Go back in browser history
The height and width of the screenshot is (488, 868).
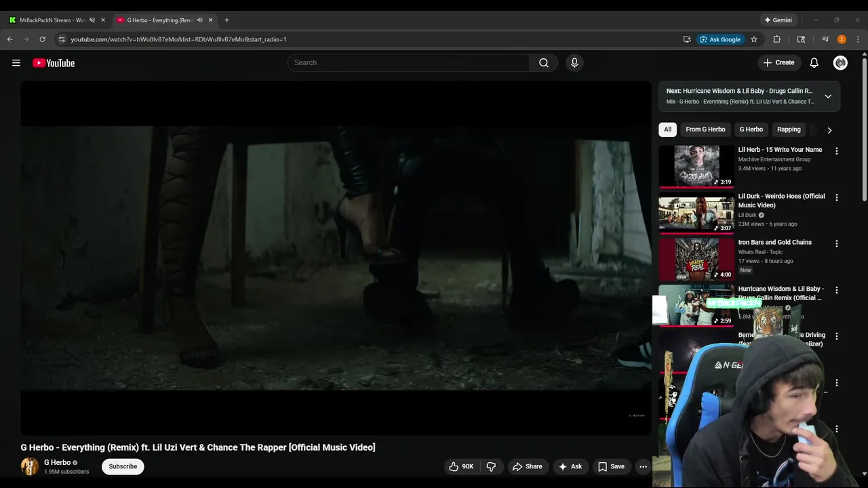[x=10, y=39]
